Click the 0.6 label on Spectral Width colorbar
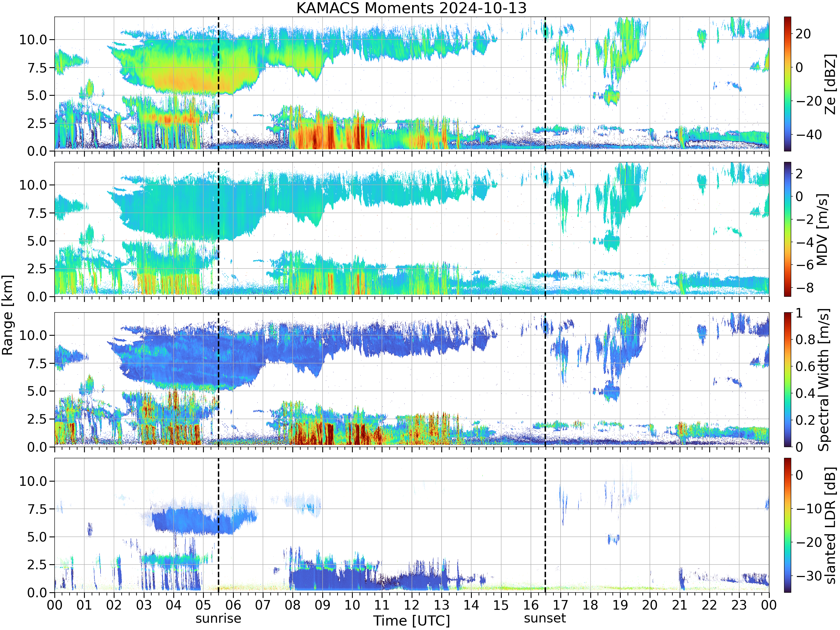Viewport: 840px width, 630px height. [805, 367]
